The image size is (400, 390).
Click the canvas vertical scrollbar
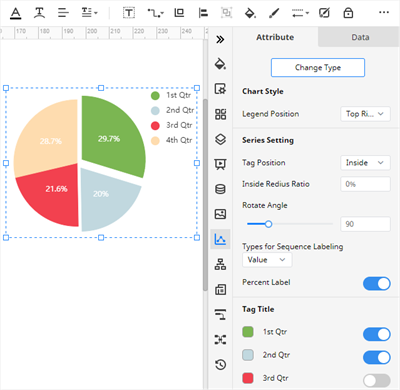(x=205, y=195)
